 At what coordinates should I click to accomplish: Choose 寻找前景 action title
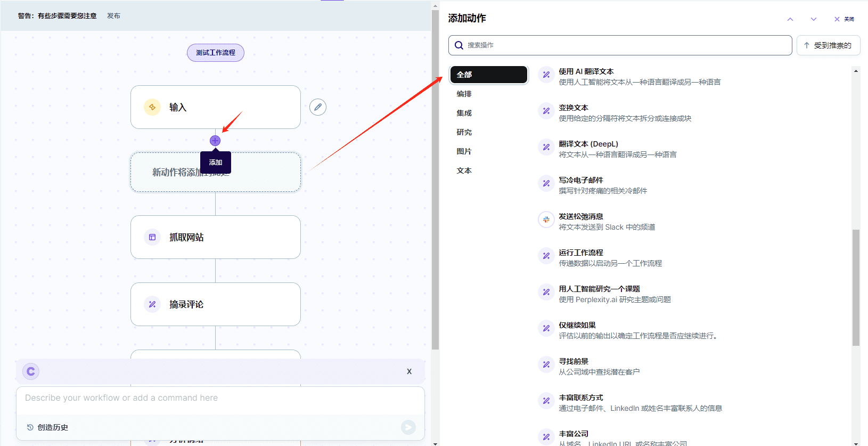coord(574,361)
